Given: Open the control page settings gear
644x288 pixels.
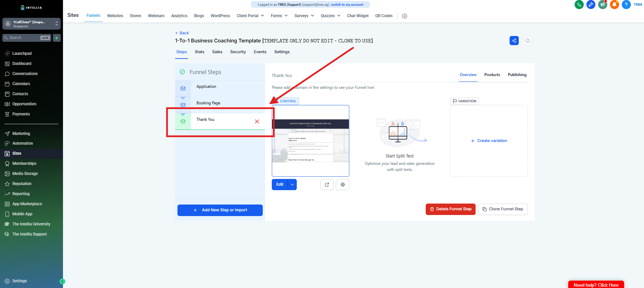Looking at the screenshot, I should point(343,185).
